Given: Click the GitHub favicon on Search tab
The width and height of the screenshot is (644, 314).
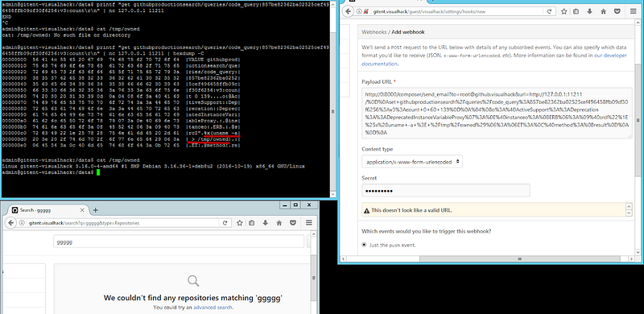Looking at the screenshot, I should [14, 210].
